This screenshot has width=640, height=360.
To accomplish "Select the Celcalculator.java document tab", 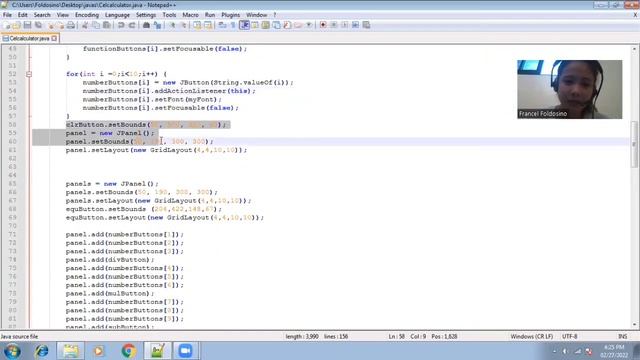I will 30,38.
